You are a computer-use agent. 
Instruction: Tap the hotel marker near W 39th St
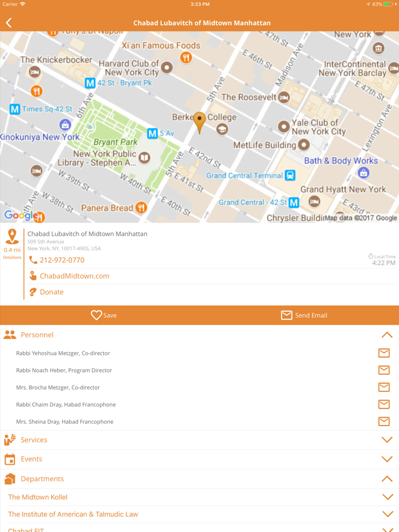[36, 171]
